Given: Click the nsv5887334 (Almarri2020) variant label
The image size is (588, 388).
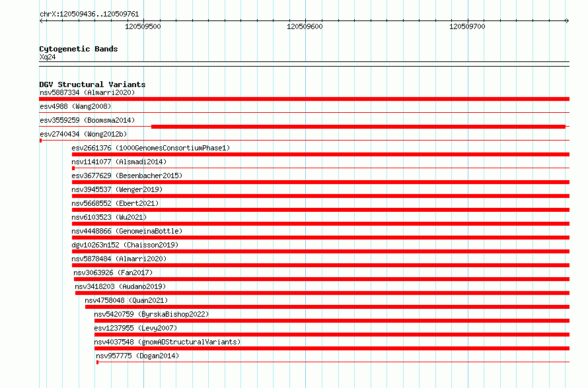Looking at the screenshot, I should [87, 92].
